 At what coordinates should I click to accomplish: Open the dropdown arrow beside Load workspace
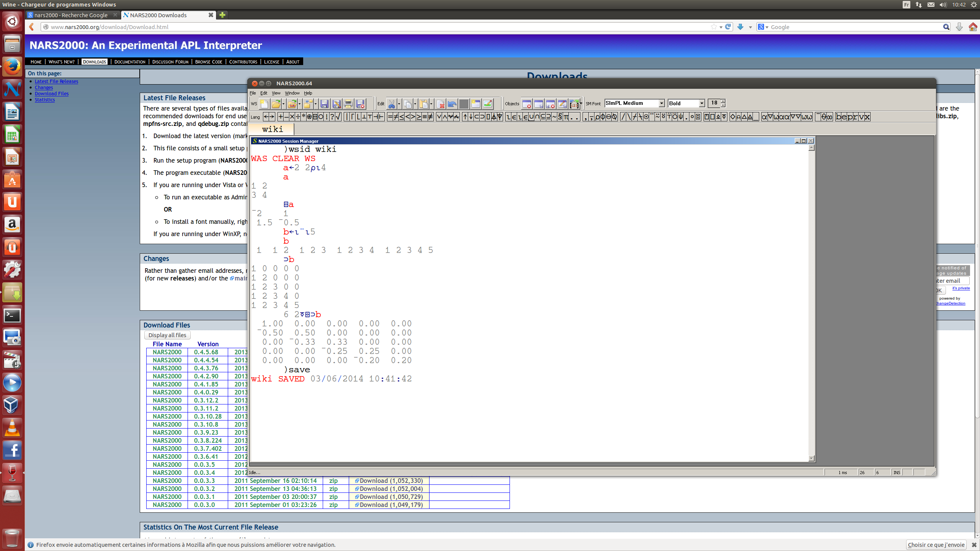[x=283, y=104]
